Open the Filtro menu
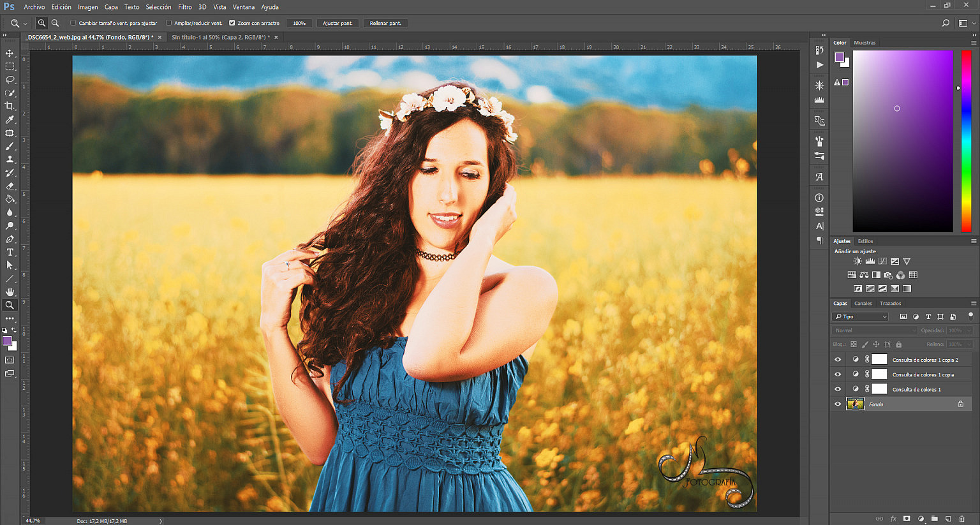980x525 pixels. pos(184,7)
